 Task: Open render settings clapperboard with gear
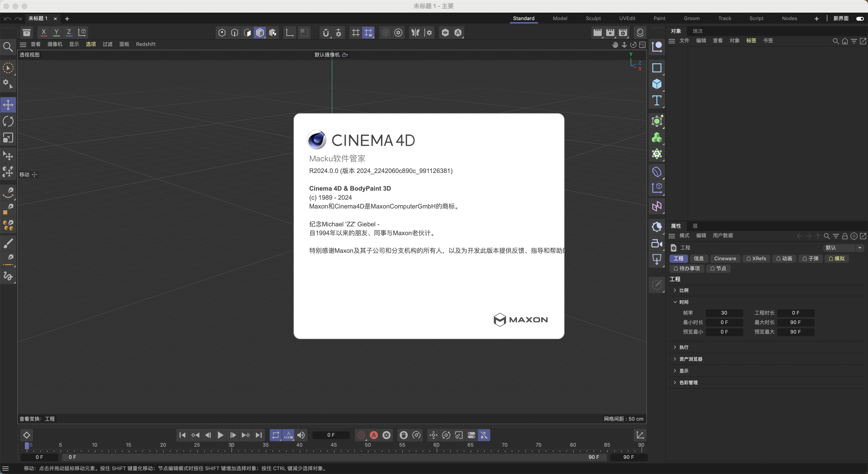[623, 33]
